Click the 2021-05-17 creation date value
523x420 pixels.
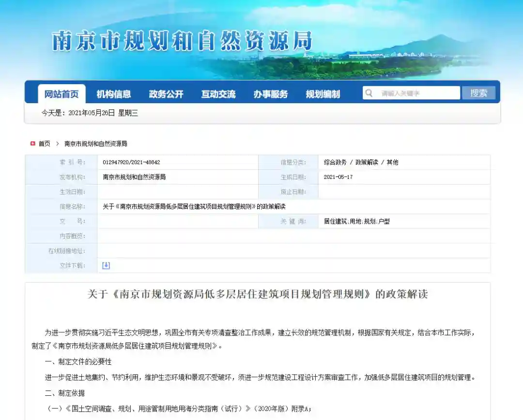tap(338, 177)
